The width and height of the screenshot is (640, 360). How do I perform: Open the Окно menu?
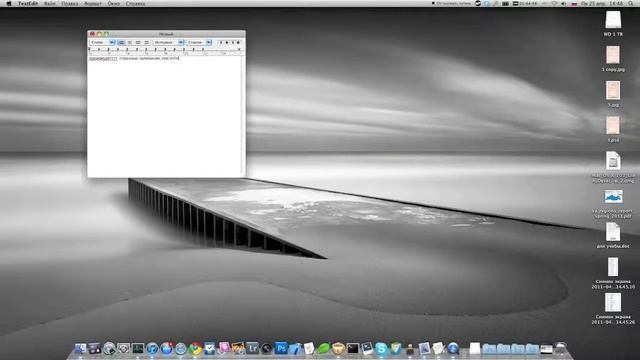114,3
